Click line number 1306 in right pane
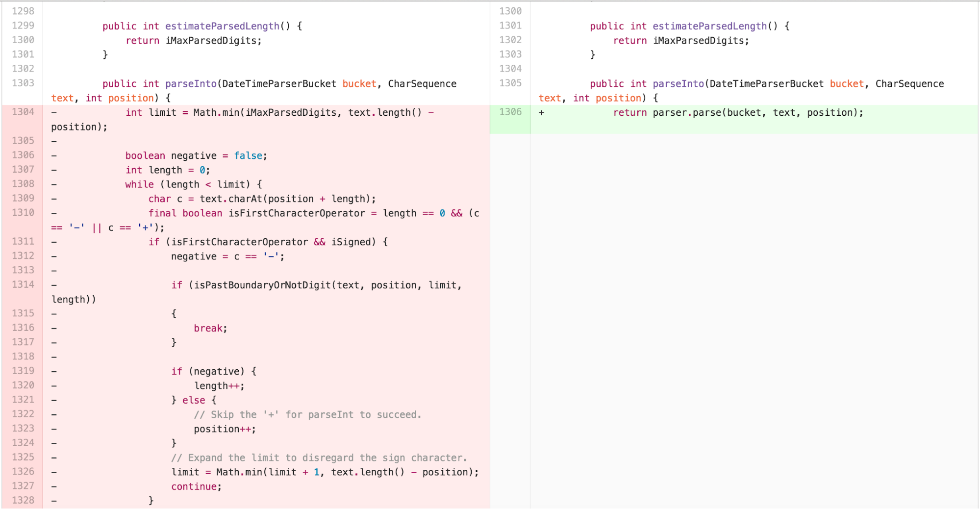The width and height of the screenshot is (980, 509). (510, 112)
